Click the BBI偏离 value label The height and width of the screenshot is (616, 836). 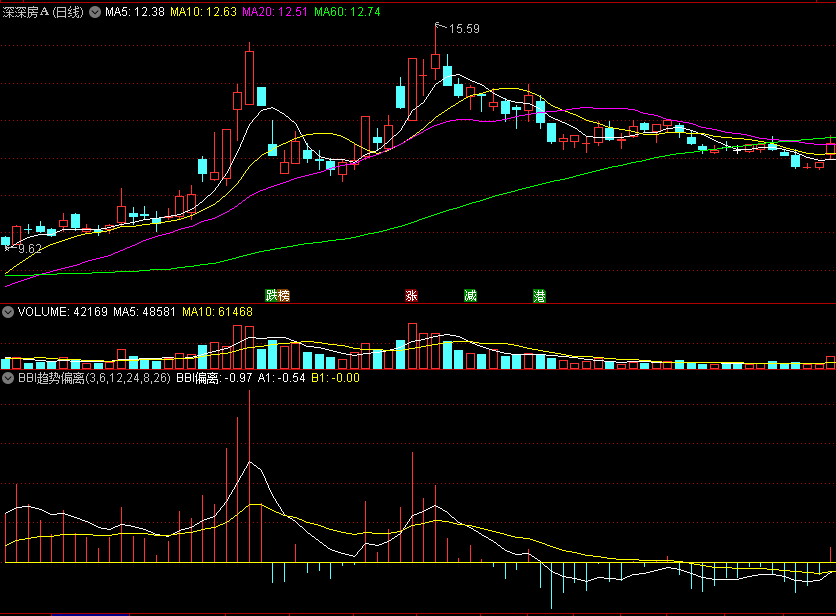click(x=214, y=378)
